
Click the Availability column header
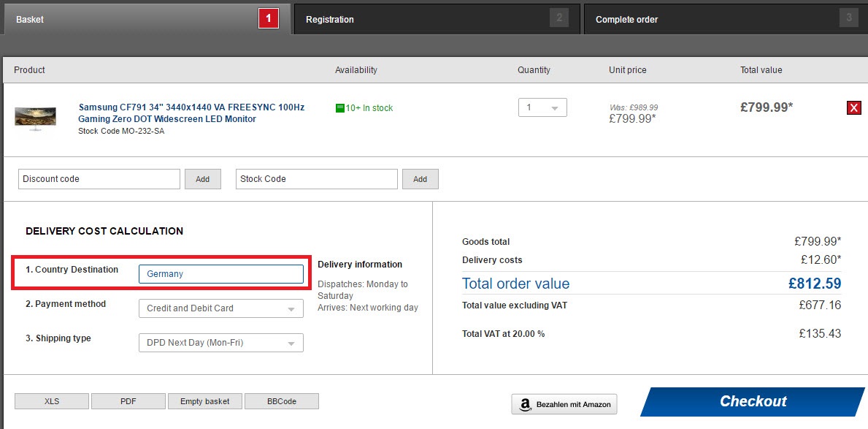(356, 70)
